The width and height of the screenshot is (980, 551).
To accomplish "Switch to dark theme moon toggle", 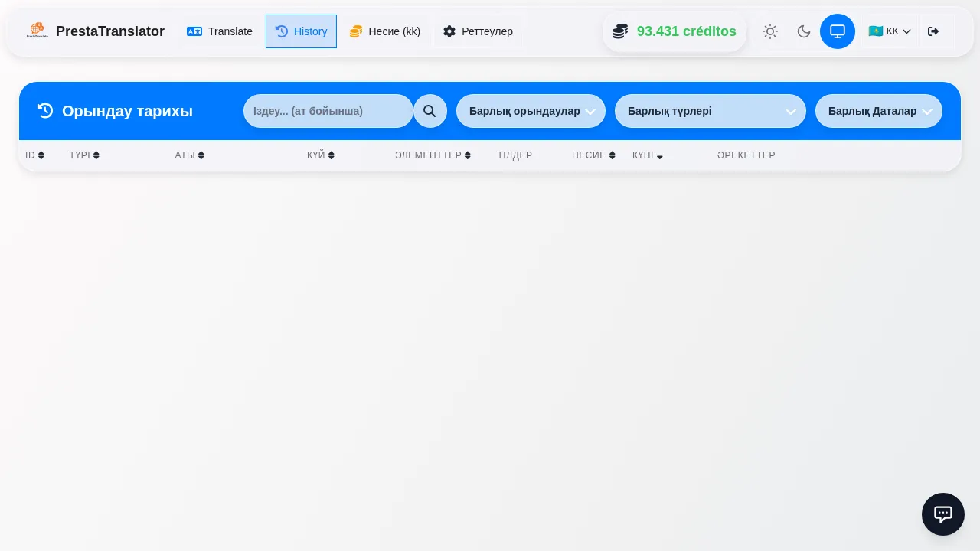I will coord(803,31).
